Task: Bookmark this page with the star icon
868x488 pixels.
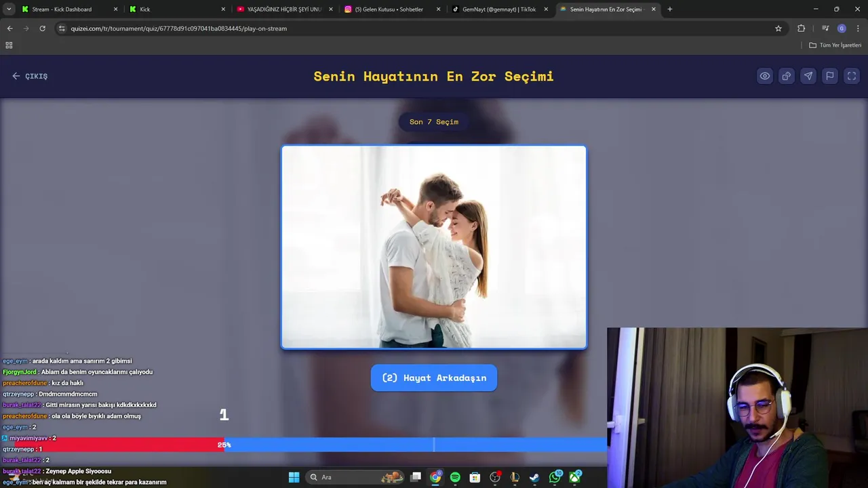Action: pyautogui.click(x=778, y=28)
